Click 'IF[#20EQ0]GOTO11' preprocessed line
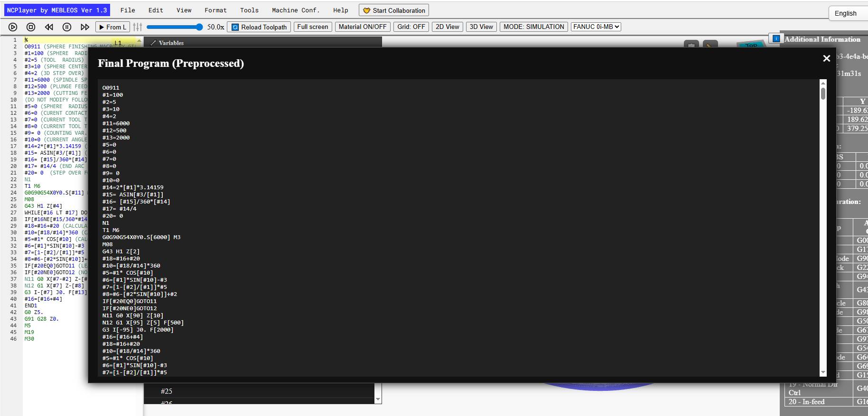Image resolution: width=868 pixels, height=416 pixels. pyautogui.click(x=130, y=301)
